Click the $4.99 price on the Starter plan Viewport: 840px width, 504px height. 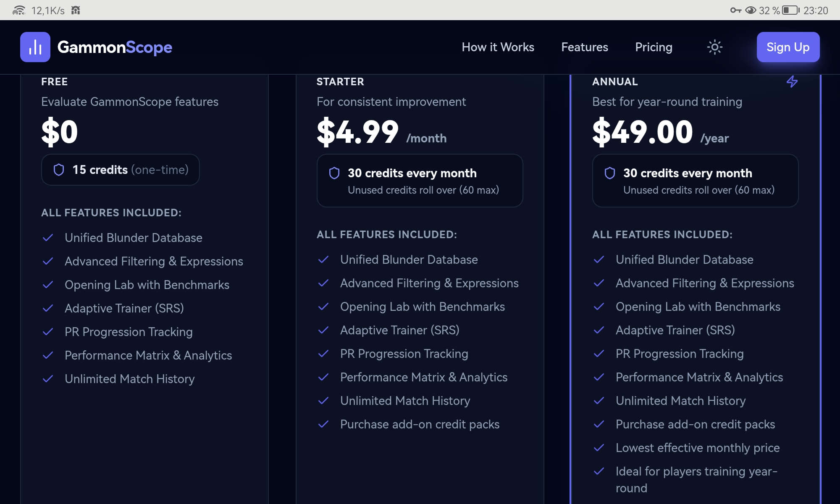tap(357, 132)
